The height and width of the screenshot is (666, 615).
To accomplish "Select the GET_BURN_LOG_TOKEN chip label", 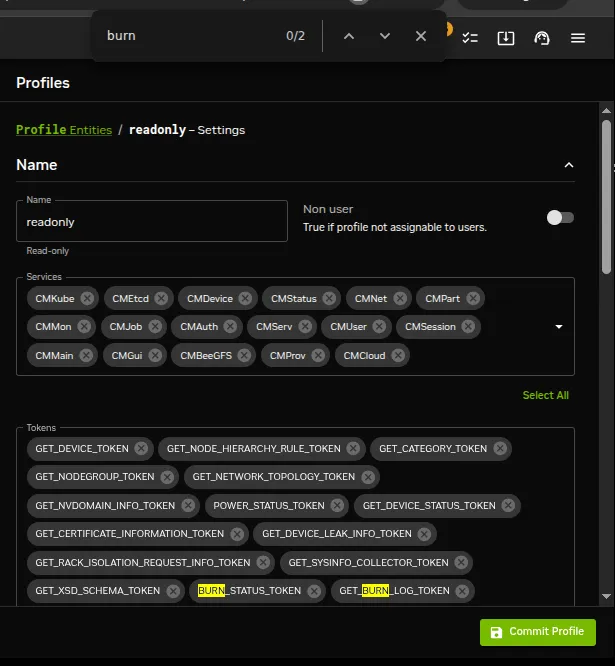I will pyautogui.click(x=394, y=591).
